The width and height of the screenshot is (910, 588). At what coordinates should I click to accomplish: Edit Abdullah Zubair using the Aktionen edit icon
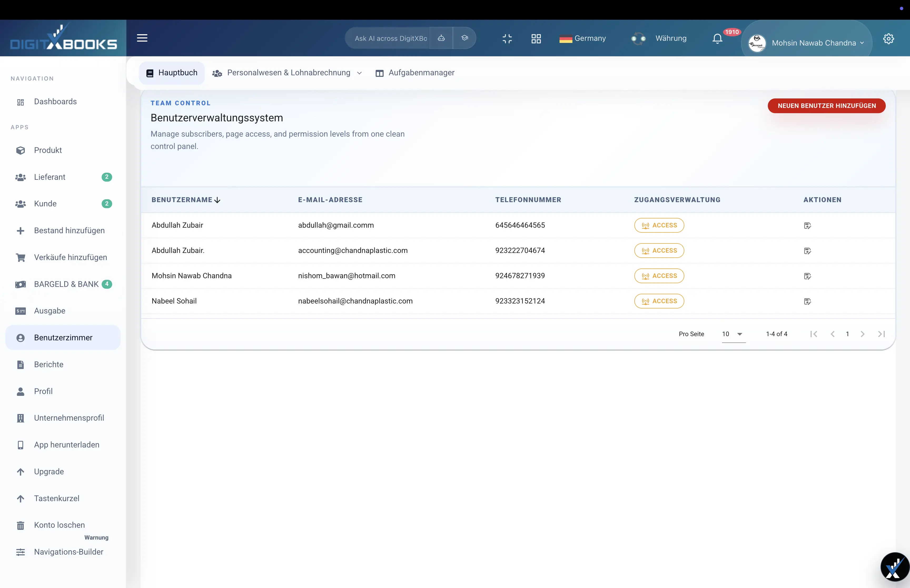(807, 226)
